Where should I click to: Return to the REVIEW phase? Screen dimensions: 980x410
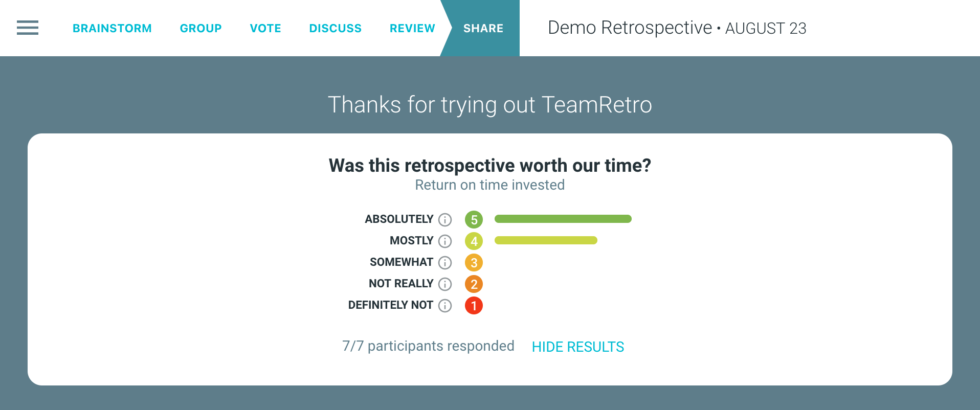(x=412, y=28)
